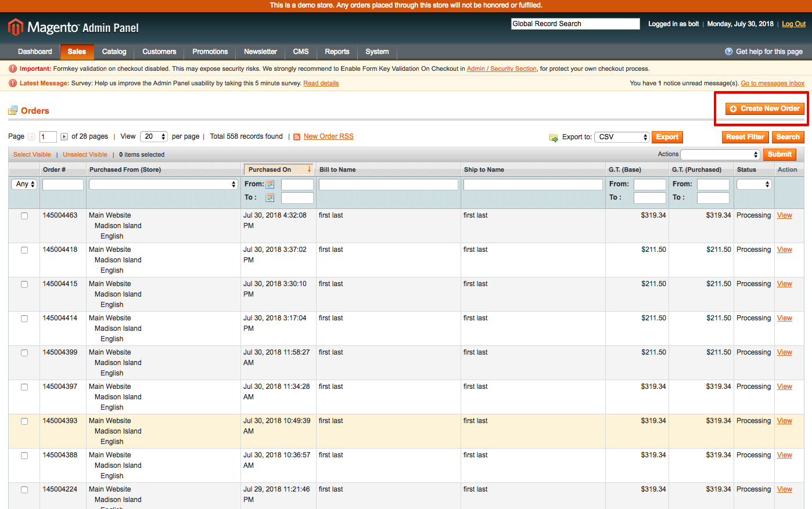Click Get help for this page
This screenshot has width=812, height=509.
coord(769,52)
